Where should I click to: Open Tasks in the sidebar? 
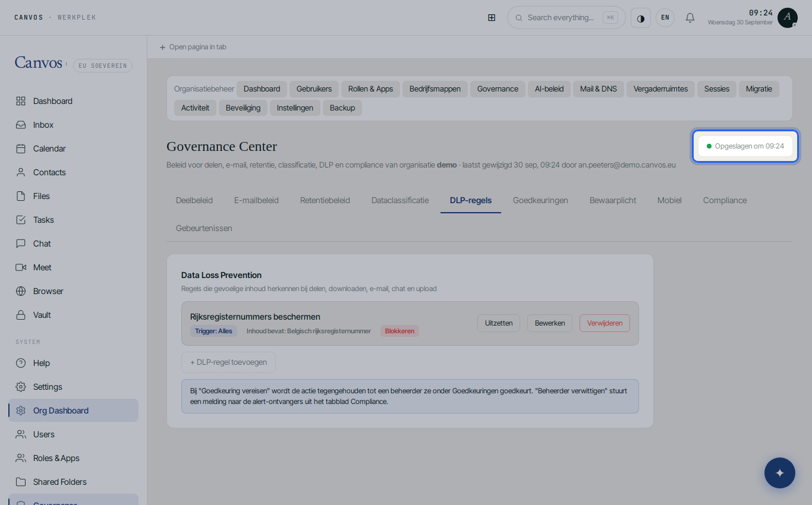tap(74, 220)
